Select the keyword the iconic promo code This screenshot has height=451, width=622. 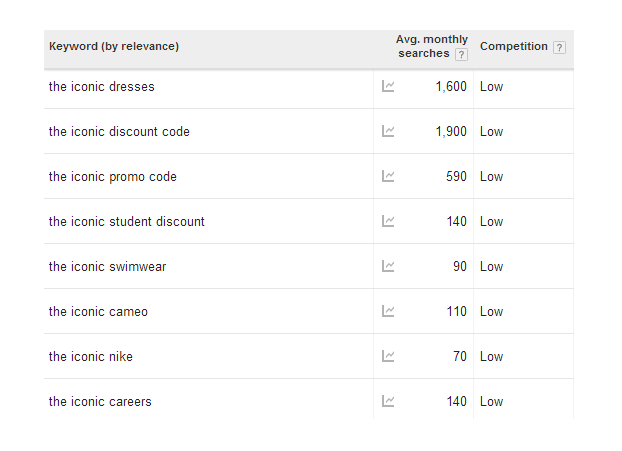tap(113, 177)
